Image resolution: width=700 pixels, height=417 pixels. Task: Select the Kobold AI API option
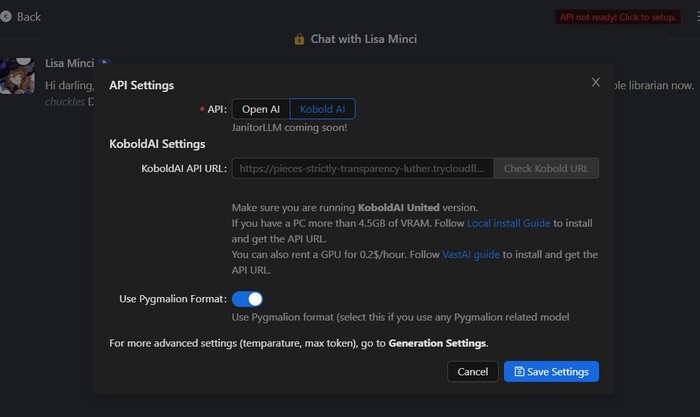click(x=322, y=109)
